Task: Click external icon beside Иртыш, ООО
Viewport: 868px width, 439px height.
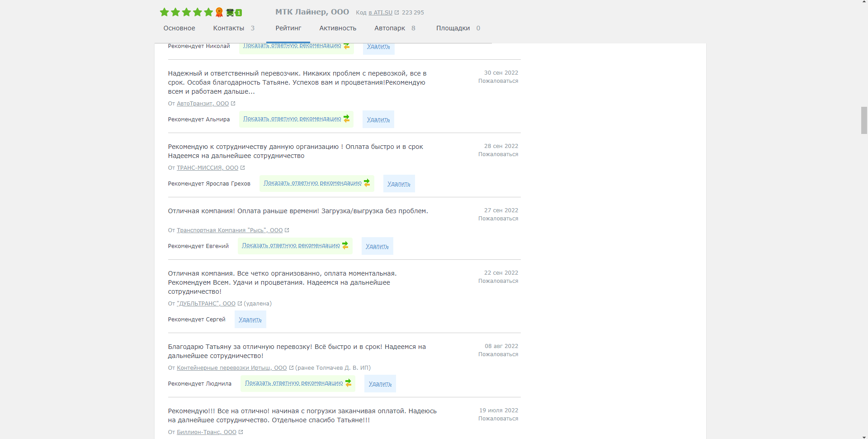Action: [291, 368]
